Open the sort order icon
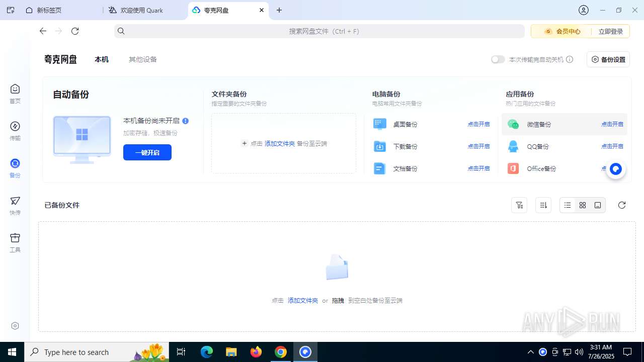 [x=543, y=205]
